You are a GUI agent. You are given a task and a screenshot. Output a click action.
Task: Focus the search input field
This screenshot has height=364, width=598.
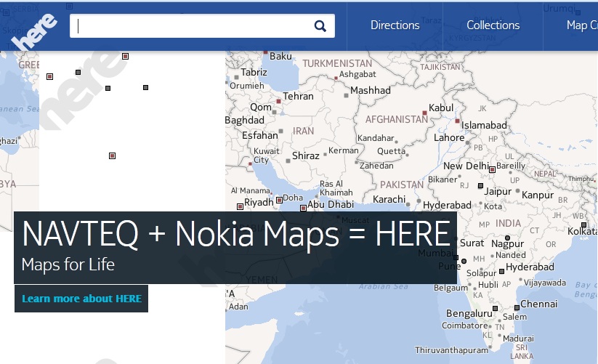(x=193, y=26)
